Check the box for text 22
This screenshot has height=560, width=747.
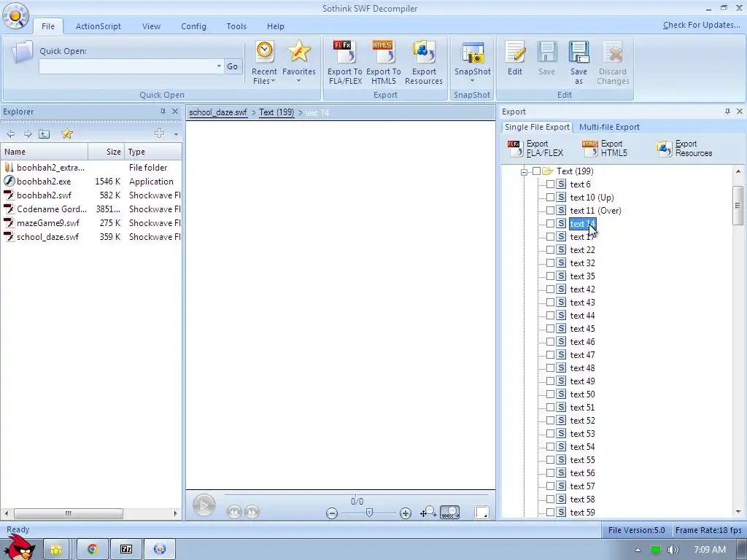point(550,250)
